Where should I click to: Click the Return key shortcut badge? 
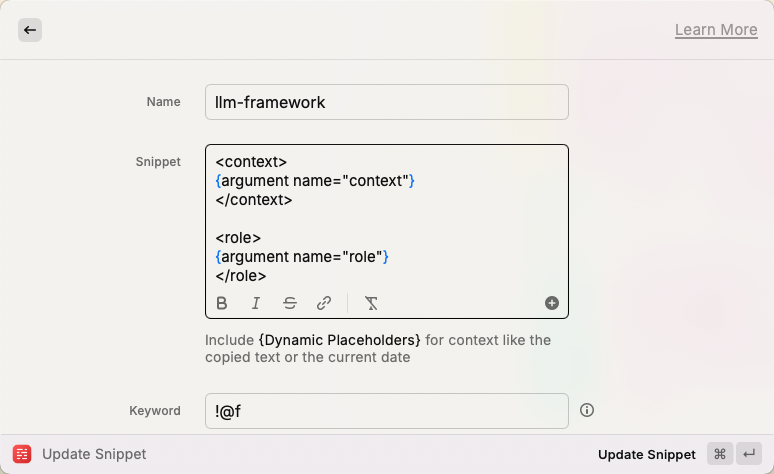point(749,454)
